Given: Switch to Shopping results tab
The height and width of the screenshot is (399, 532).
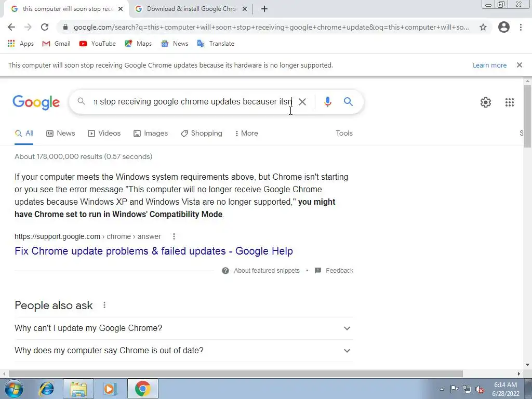Looking at the screenshot, I should (202, 134).
